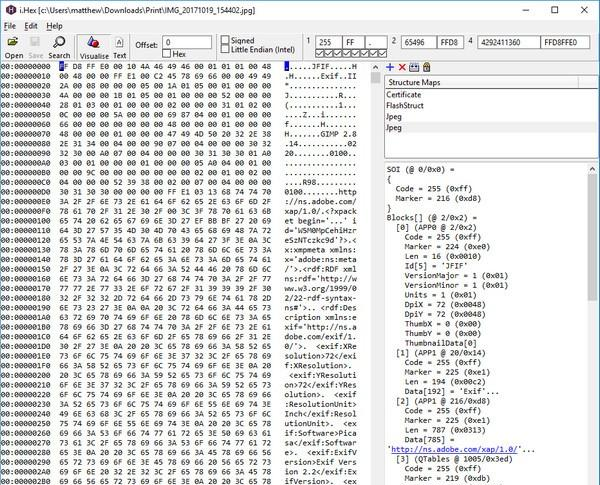
Task: Open the File menu
Action: click(10, 26)
